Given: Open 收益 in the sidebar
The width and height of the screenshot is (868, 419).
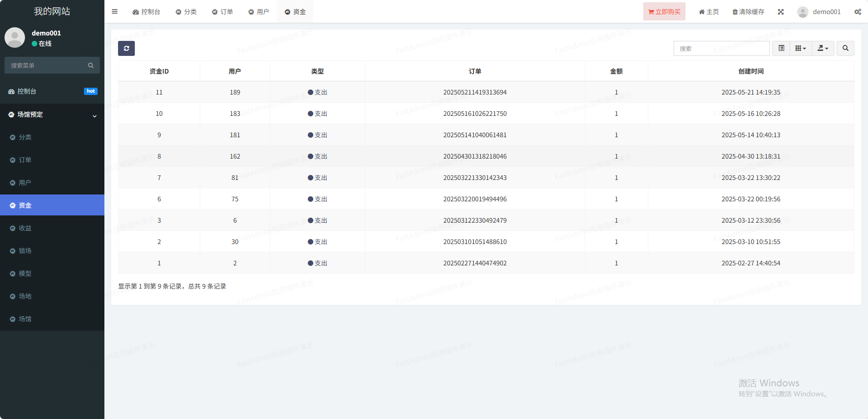Looking at the screenshot, I should pos(25,228).
